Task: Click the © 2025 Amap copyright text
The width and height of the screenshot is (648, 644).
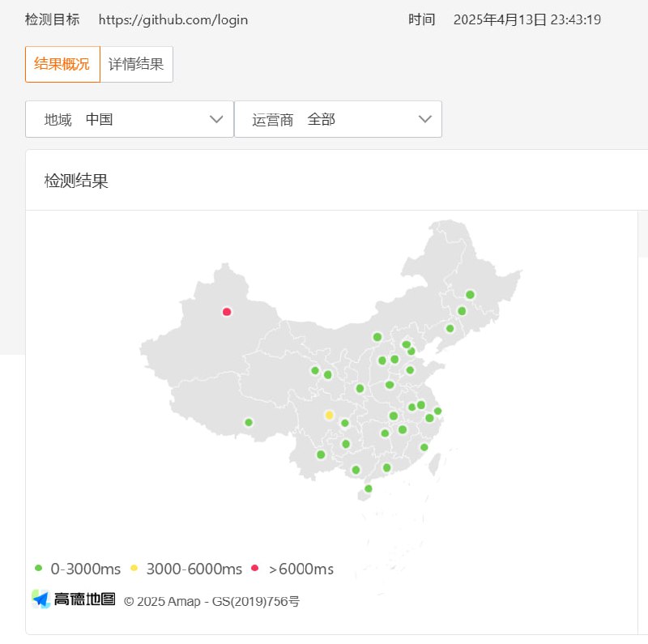Action: (x=211, y=601)
